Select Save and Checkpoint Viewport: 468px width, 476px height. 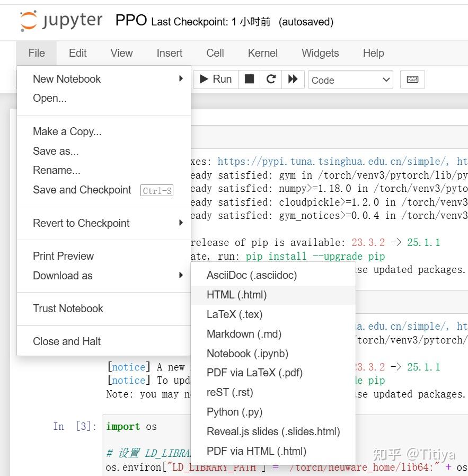(x=82, y=190)
